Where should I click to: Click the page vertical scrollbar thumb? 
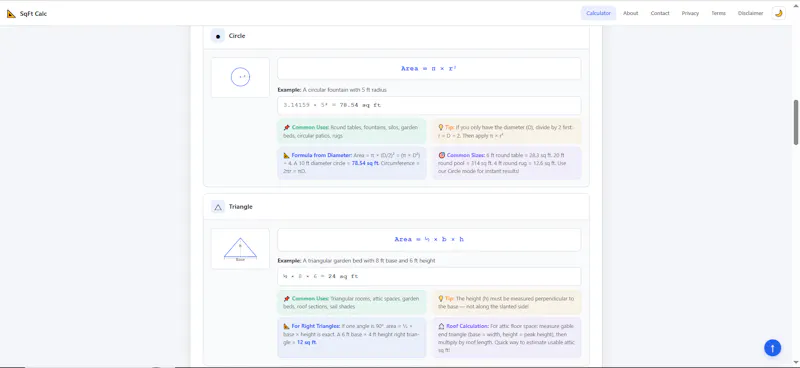coord(795,122)
